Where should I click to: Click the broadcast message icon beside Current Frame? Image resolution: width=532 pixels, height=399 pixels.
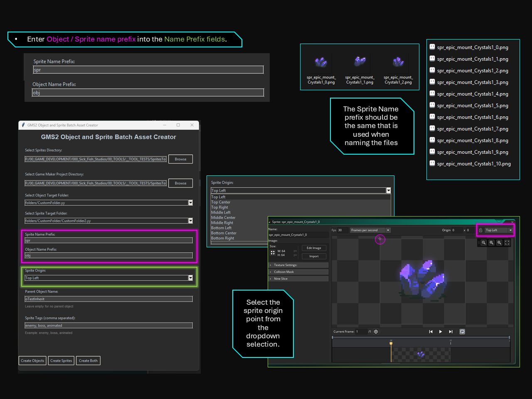(x=376, y=332)
